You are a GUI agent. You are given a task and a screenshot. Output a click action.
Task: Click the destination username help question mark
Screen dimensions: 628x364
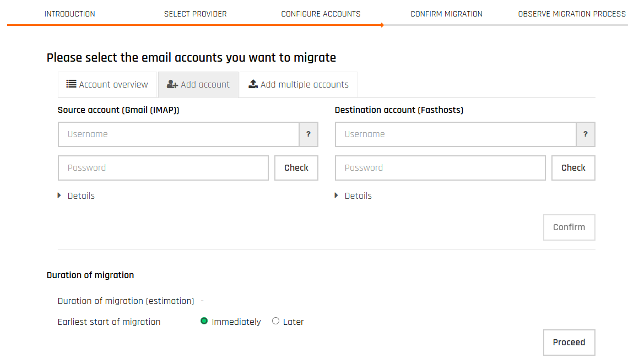[586, 134]
